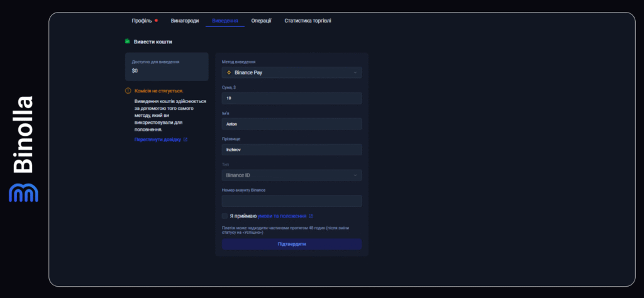Viewport: 644px width, 298px height.
Task: Click the green wallet icon beside Вивести кошти
Action: [128, 41]
